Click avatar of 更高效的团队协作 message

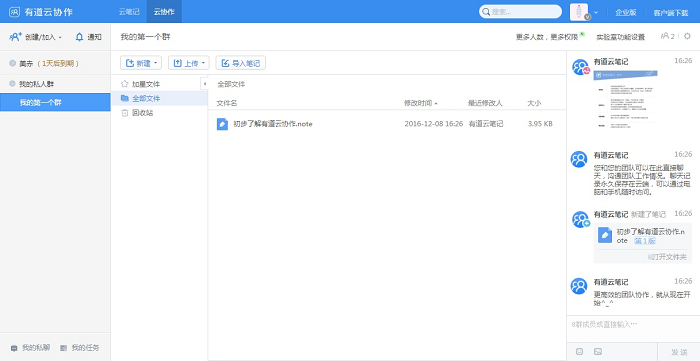click(579, 286)
